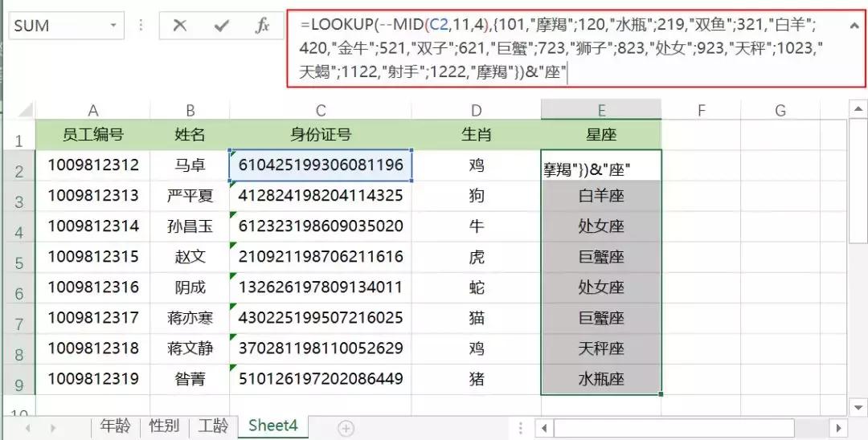Confirm formula entry with the checkmark icon
Viewport: 868px width, 440px height.
(x=222, y=26)
